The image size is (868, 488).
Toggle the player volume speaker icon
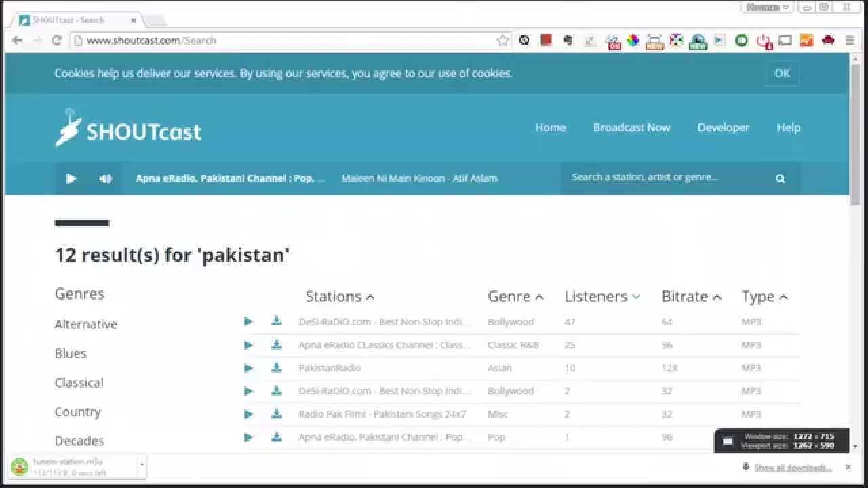105,178
